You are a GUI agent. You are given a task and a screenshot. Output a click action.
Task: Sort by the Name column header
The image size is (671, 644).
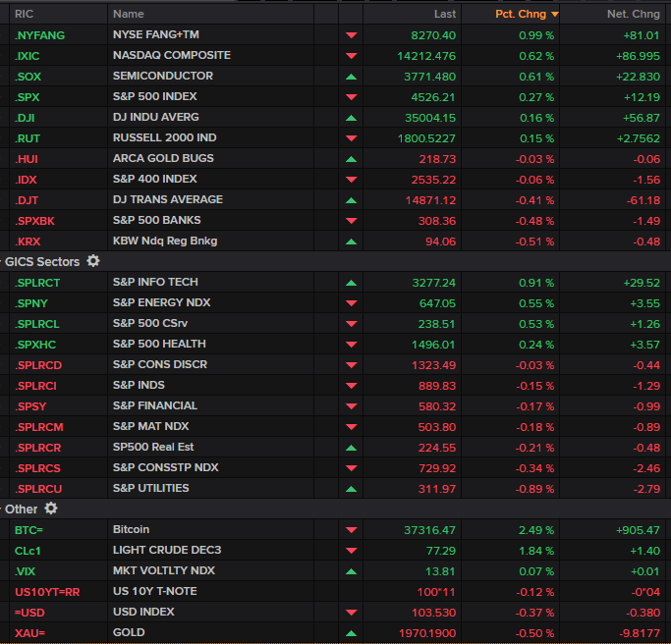tap(129, 14)
